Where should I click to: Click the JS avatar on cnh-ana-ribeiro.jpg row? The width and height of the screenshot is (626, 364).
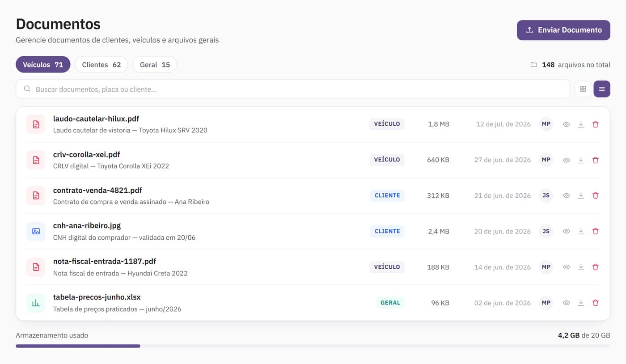(546, 231)
